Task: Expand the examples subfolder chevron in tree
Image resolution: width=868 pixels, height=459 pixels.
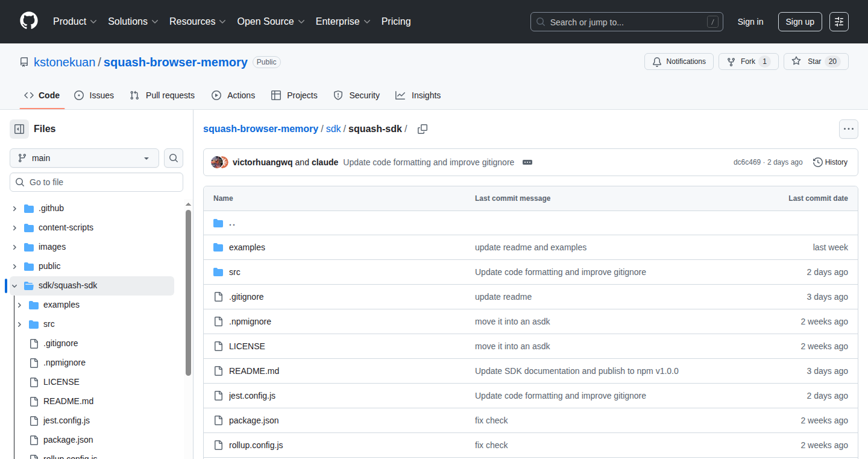Action: click(x=19, y=305)
